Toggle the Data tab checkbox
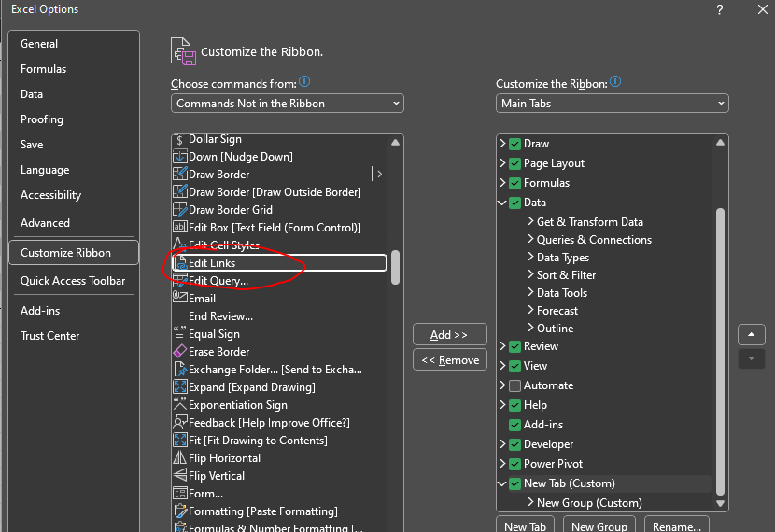 coord(514,203)
